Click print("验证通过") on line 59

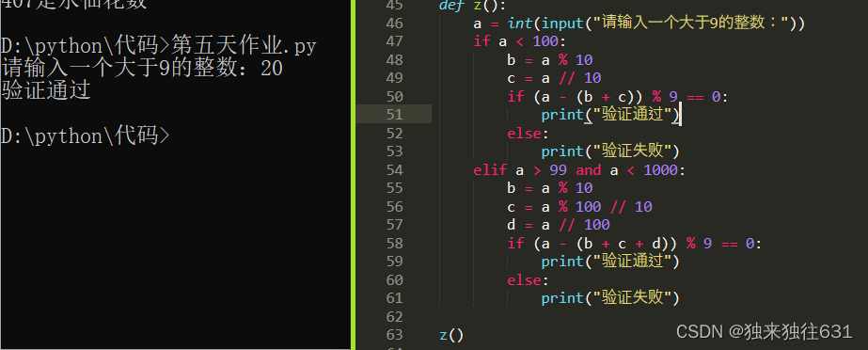click(x=610, y=262)
